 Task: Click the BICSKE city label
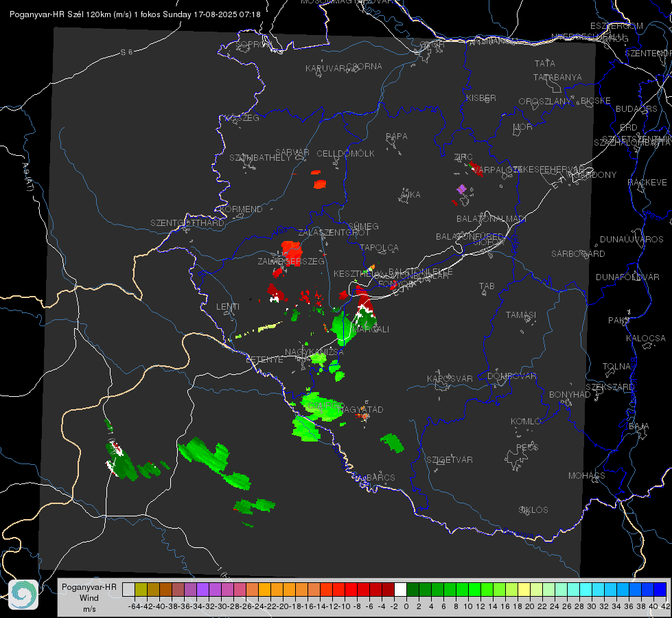coord(596,101)
